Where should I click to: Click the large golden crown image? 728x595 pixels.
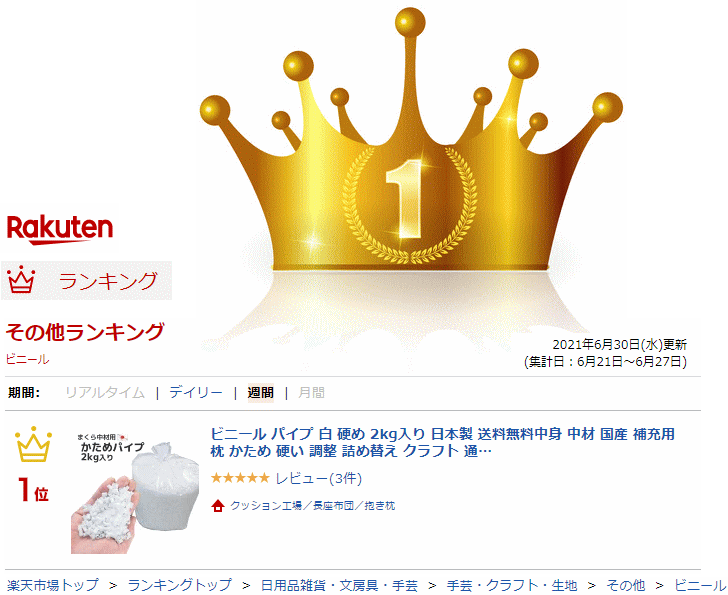click(411, 139)
